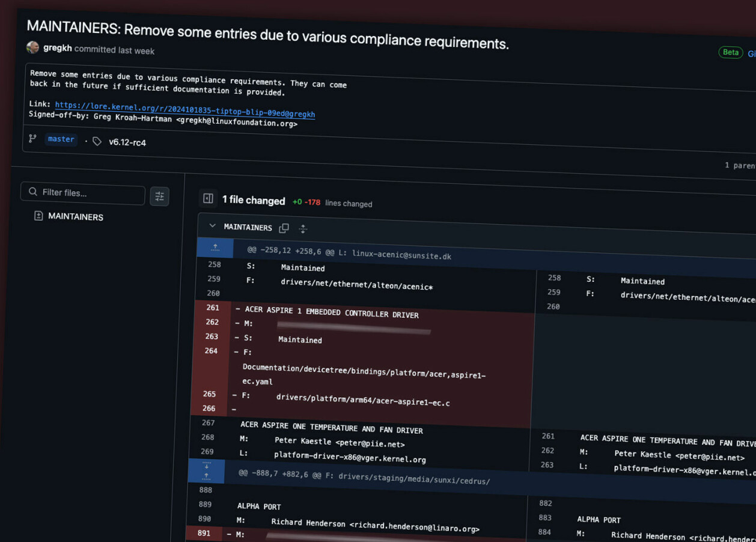756x542 pixels.
Task: Select deleted line number 264
Action: tap(211, 351)
